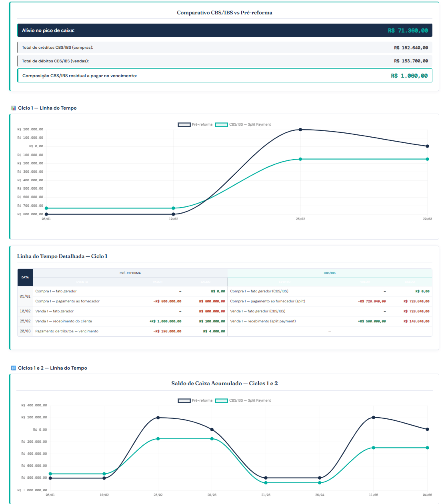Click the +R$ 1.000.000,00 value in the table

(166, 321)
